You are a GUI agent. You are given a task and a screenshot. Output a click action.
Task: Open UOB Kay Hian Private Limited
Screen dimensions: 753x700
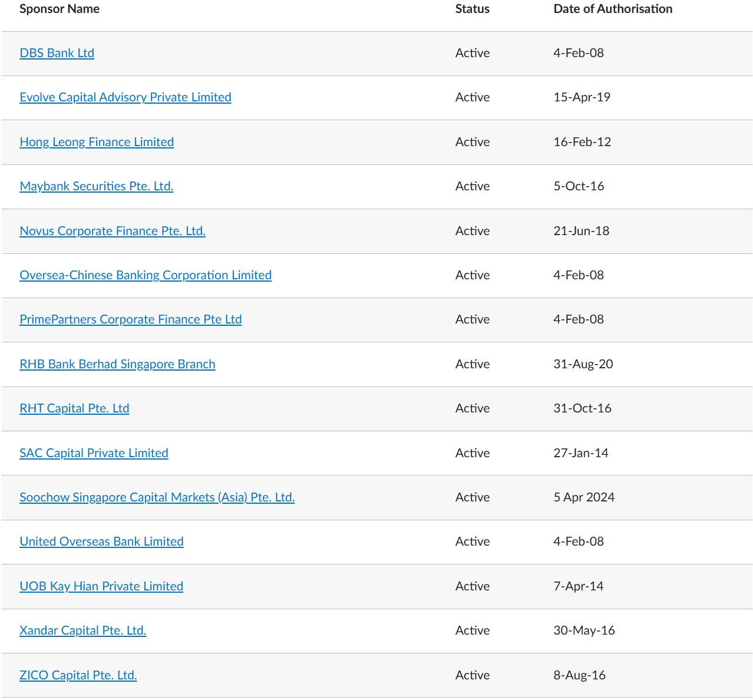[x=101, y=586]
